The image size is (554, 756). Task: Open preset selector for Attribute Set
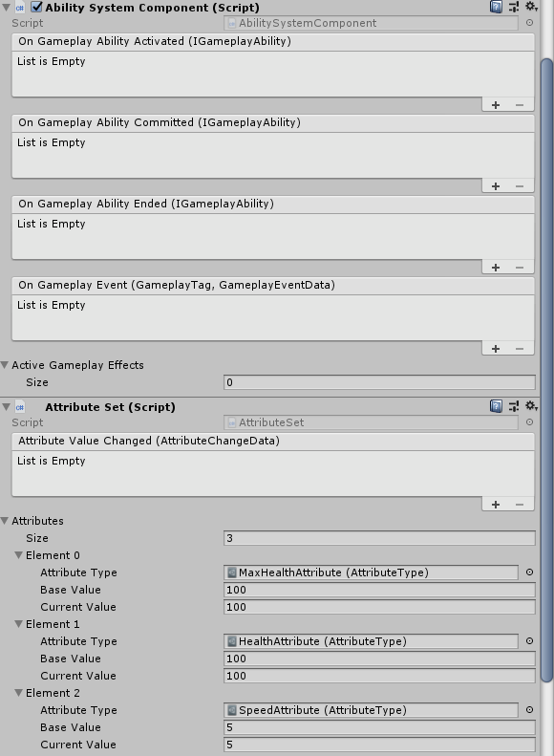click(514, 406)
